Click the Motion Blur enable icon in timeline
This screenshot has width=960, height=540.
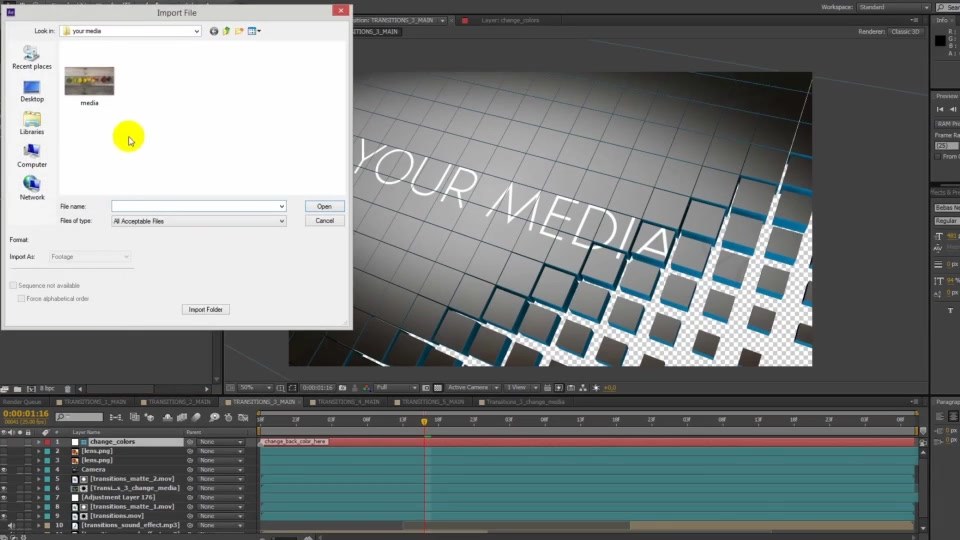(196, 418)
